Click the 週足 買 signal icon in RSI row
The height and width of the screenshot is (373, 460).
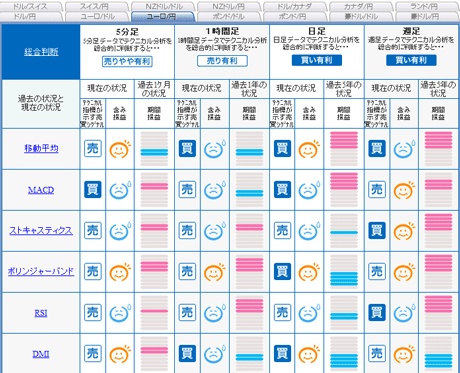point(377,312)
